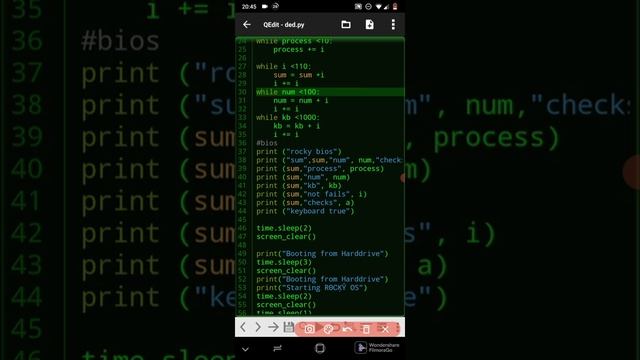Click line 'print("Starting ROCKY OS")'

312,288
